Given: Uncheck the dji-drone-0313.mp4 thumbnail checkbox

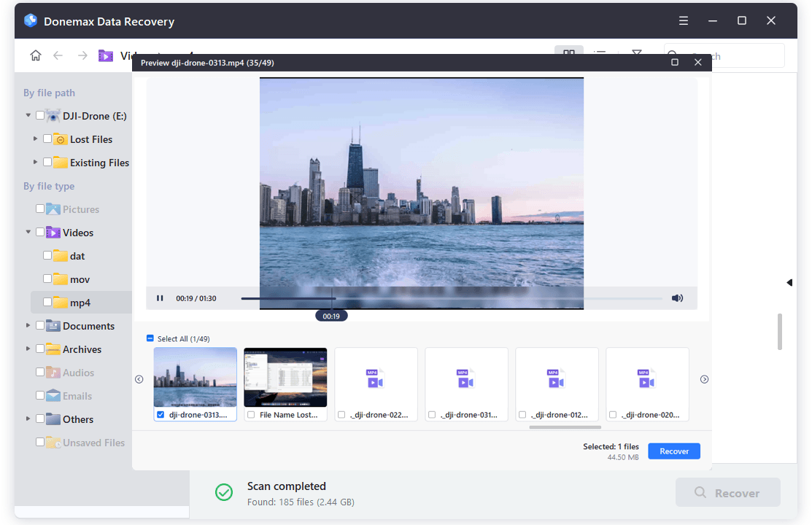Looking at the screenshot, I should 161,414.
